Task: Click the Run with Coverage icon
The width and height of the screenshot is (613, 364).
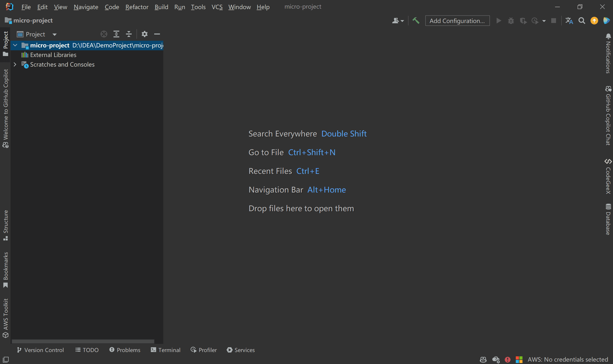Action: tap(523, 21)
